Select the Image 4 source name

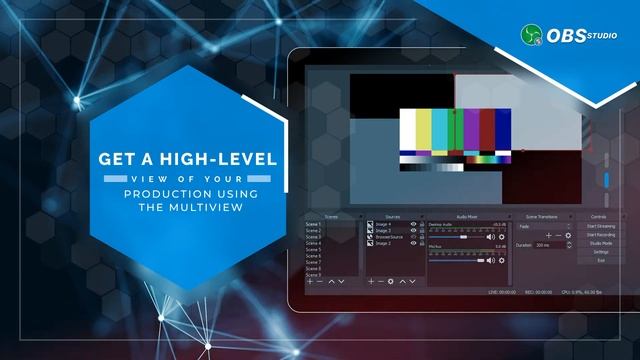pos(383,224)
